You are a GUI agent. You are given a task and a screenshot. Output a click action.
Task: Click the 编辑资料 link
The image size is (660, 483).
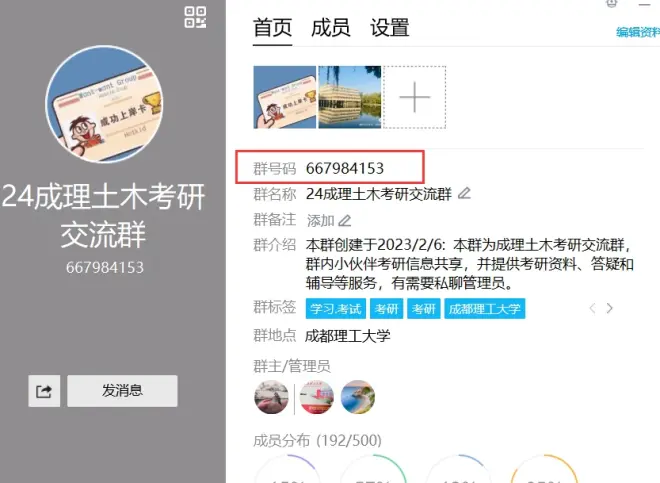637,32
